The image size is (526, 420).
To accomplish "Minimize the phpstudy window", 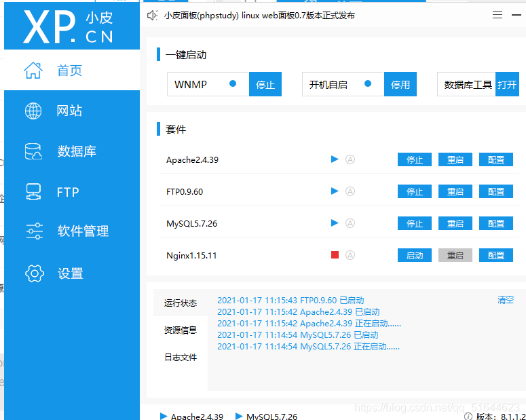I will [516, 15].
